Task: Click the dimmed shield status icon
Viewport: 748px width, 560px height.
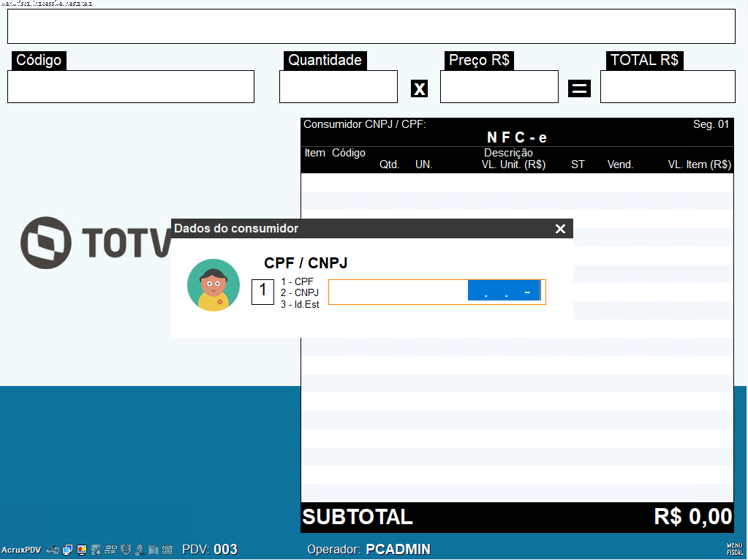Action: point(126,550)
